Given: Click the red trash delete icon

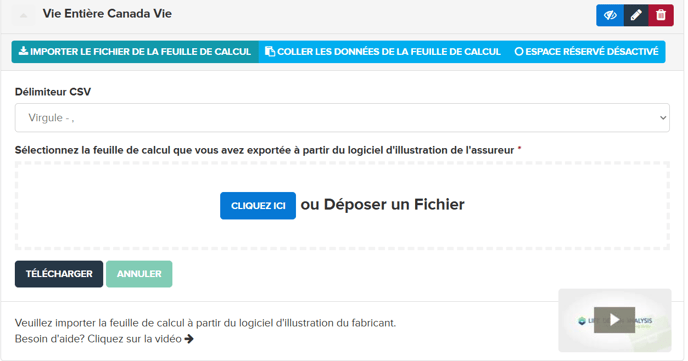Looking at the screenshot, I should tap(661, 15).
